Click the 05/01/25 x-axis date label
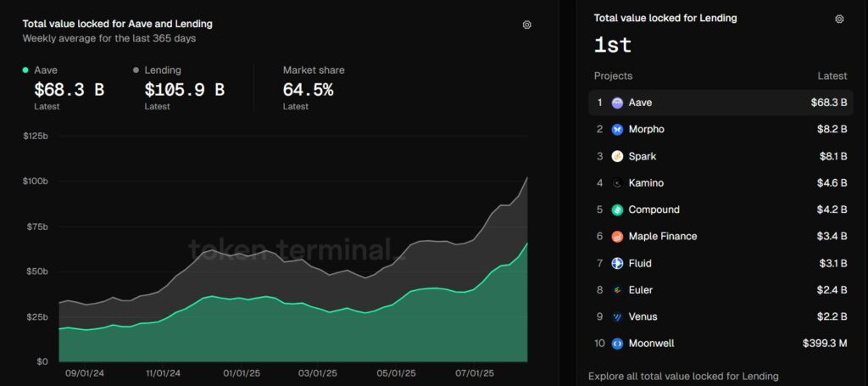 398,373
